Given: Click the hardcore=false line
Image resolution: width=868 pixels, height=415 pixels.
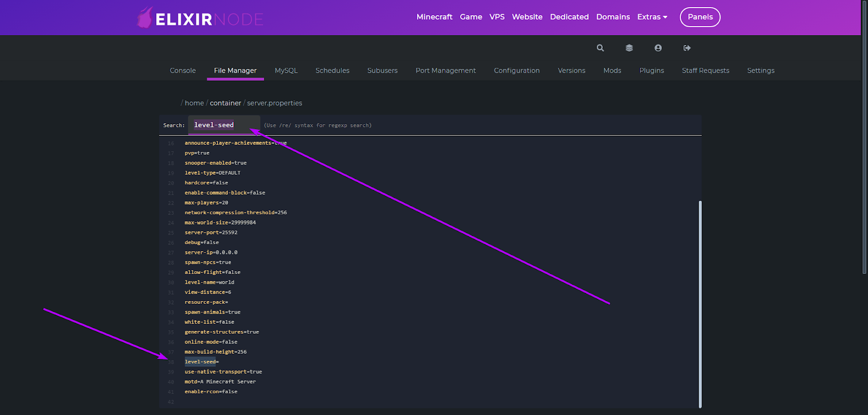Looking at the screenshot, I should coord(206,183).
